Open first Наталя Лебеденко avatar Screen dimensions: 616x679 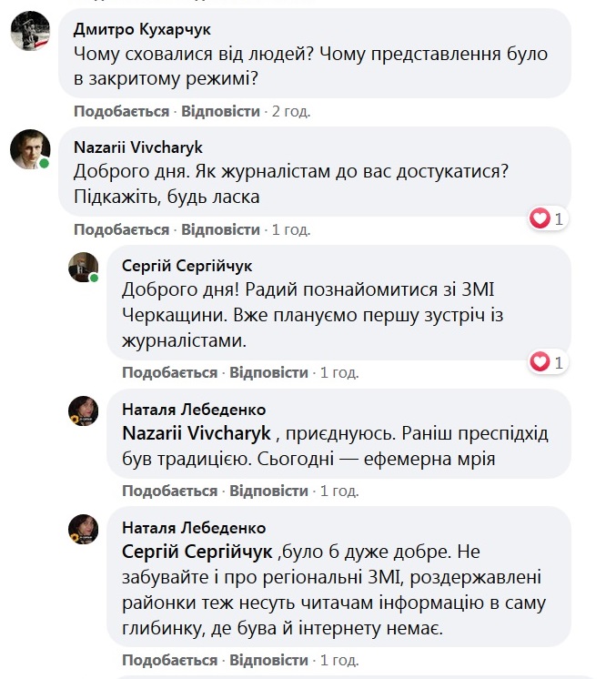coord(84,410)
